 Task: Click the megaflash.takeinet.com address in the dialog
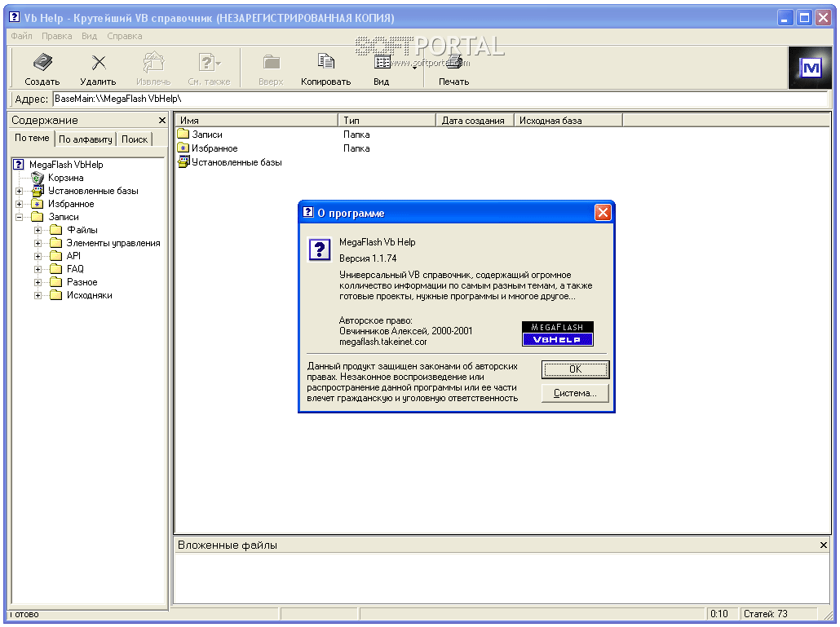point(383,342)
